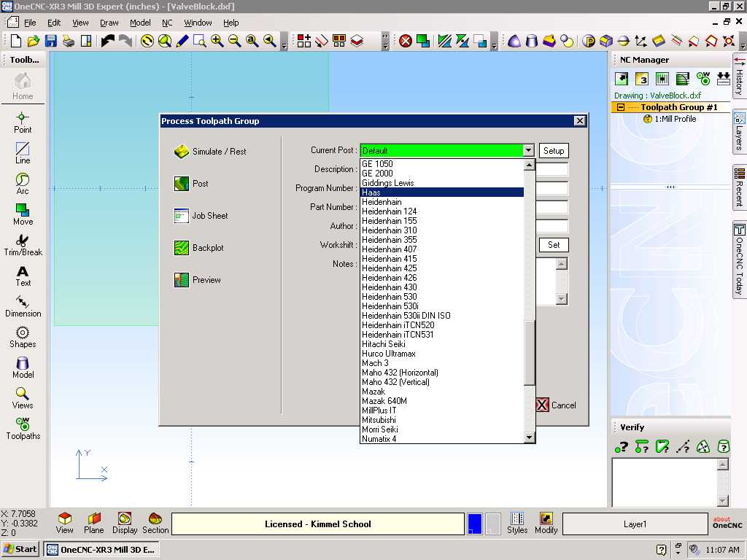Viewport: 747px width, 560px height.
Task: Undo the last action with black arrow
Action: [108, 41]
